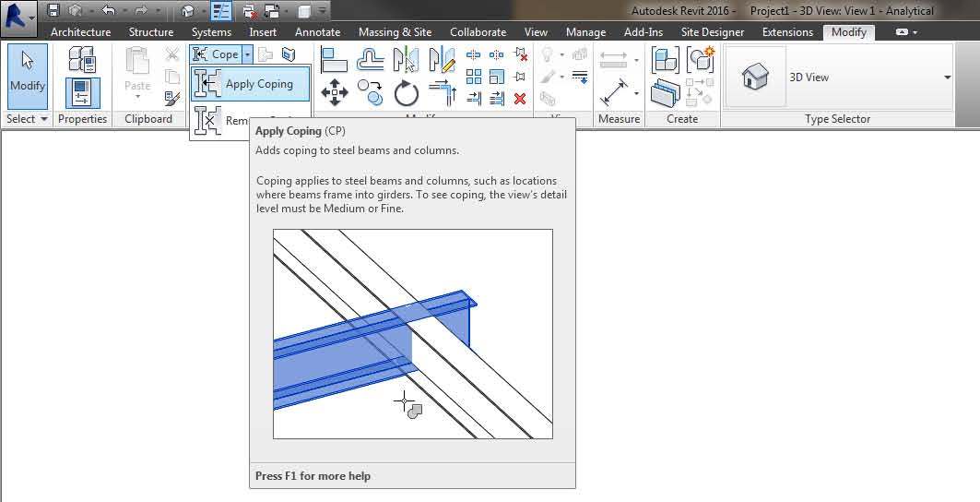Open the Undo history dropdown arrow

coord(124,11)
